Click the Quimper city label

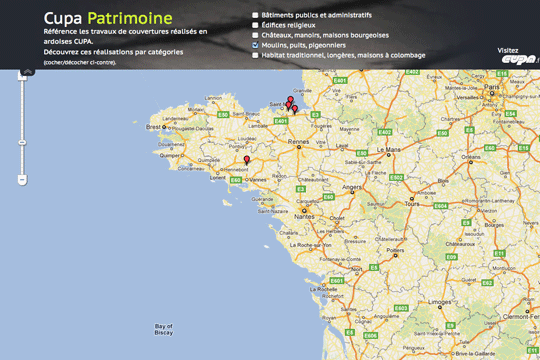(170, 155)
